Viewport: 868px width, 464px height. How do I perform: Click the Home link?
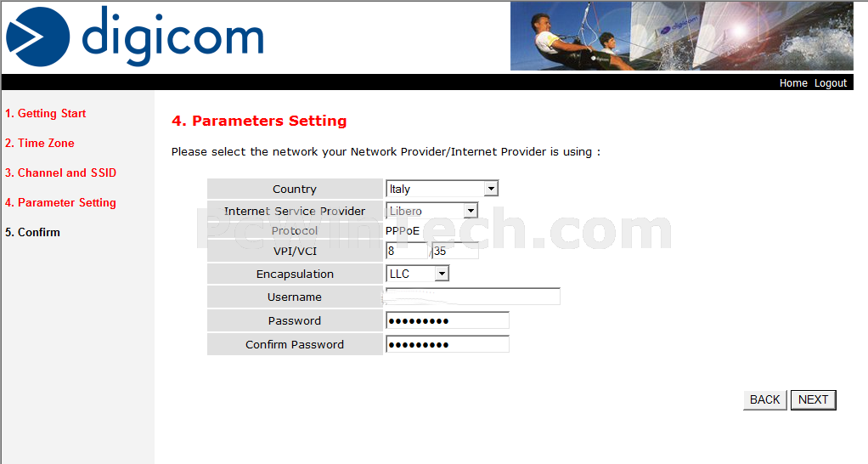coord(792,83)
